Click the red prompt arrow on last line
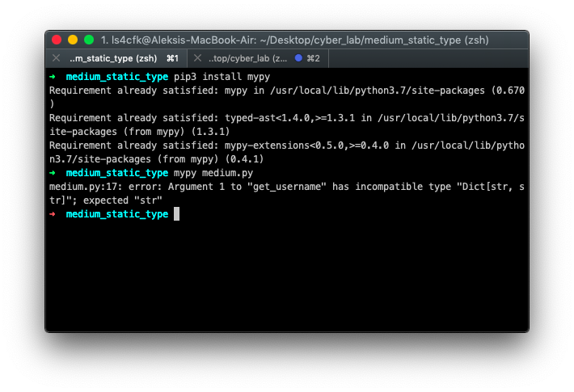Screen dimensions: 574x392 (x=53, y=214)
